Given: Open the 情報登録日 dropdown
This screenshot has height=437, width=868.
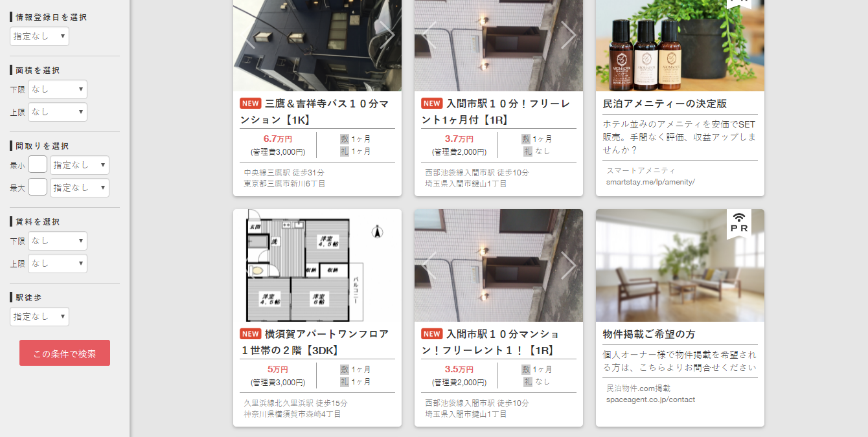Looking at the screenshot, I should [x=40, y=36].
